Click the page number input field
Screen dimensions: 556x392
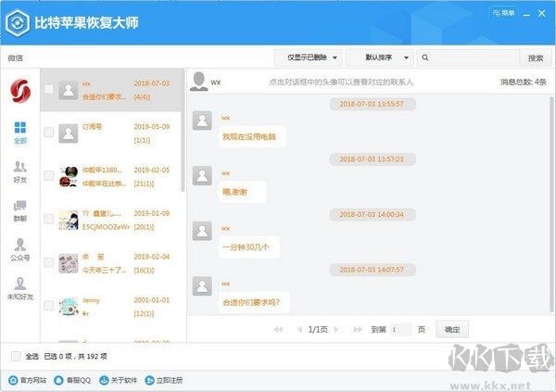[x=401, y=330]
